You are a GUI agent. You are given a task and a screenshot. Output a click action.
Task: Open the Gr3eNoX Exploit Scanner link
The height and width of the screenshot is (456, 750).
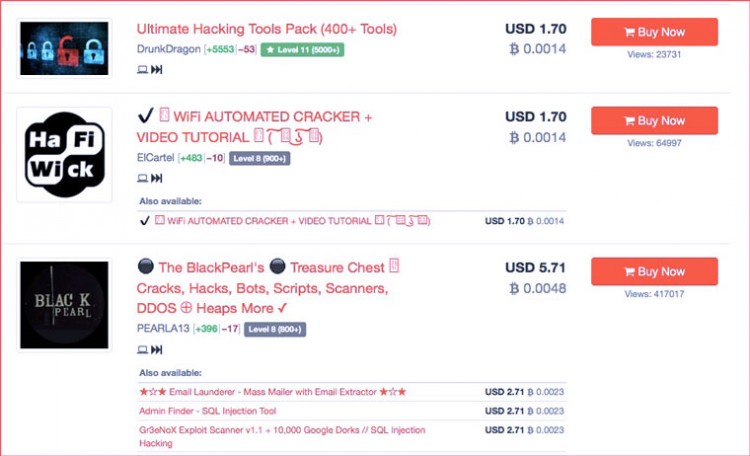pos(281,430)
